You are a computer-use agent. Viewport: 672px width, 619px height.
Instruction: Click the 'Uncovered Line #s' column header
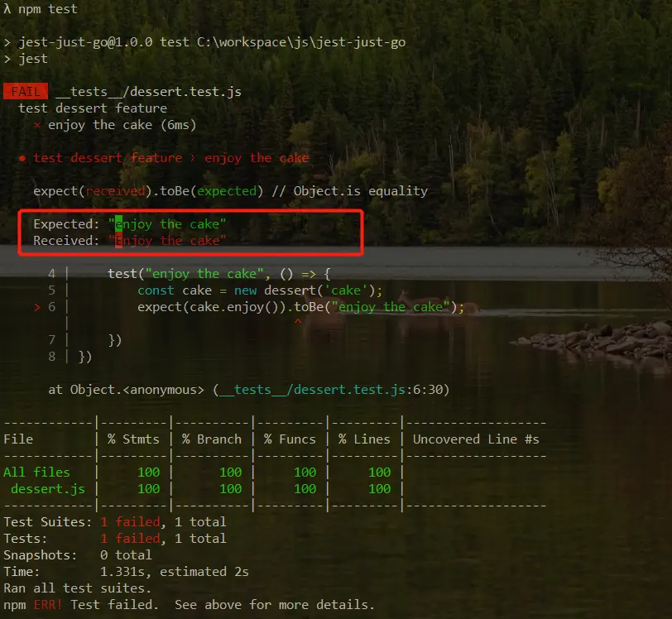coord(476,439)
